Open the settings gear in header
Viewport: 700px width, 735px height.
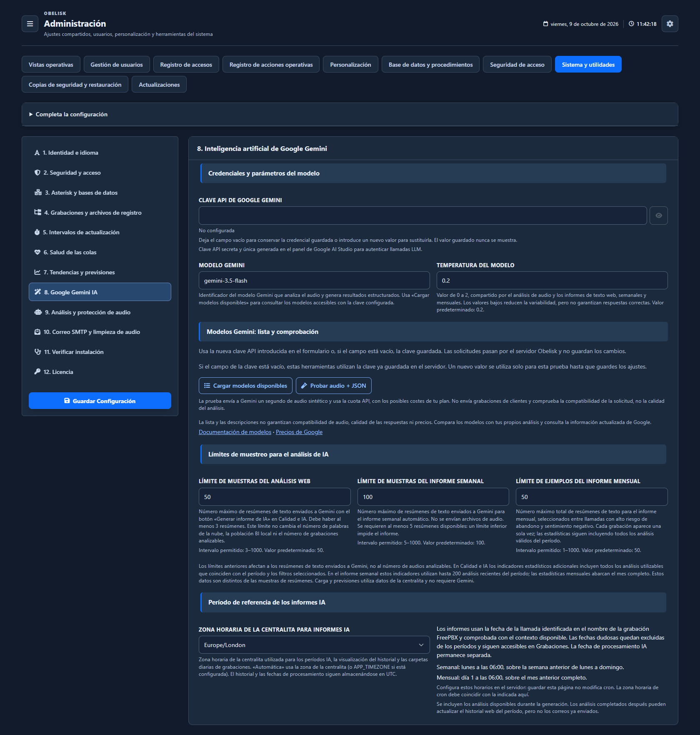click(x=670, y=24)
